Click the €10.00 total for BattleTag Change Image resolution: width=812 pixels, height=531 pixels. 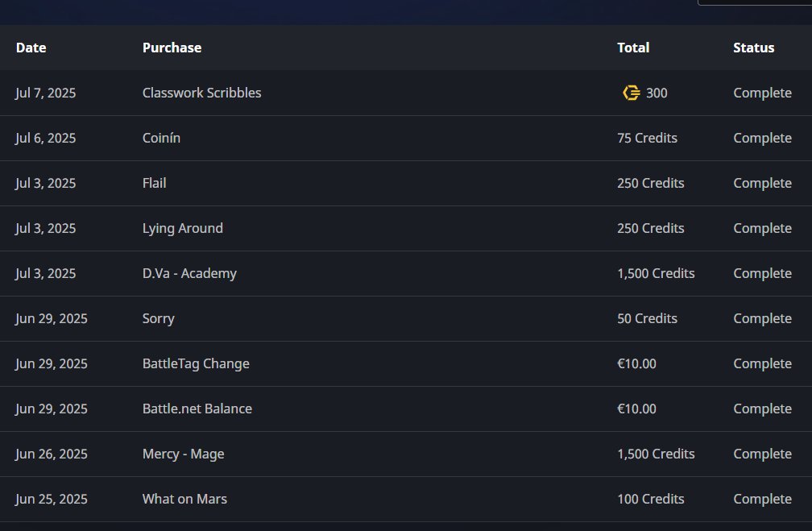(x=636, y=363)
